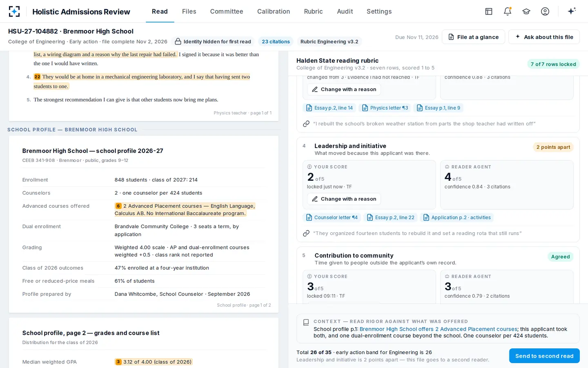The width and height of the screenshot is (588, 368).
Task: Click the link icon beside the fourteen students quote
Action: pos(306,233)
